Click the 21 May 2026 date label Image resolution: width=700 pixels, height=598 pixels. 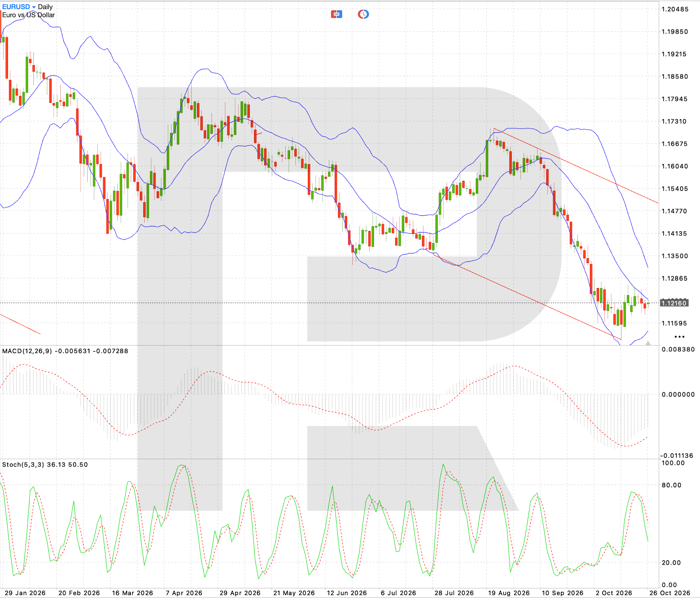pyautogui.click(x=294, y=593)
